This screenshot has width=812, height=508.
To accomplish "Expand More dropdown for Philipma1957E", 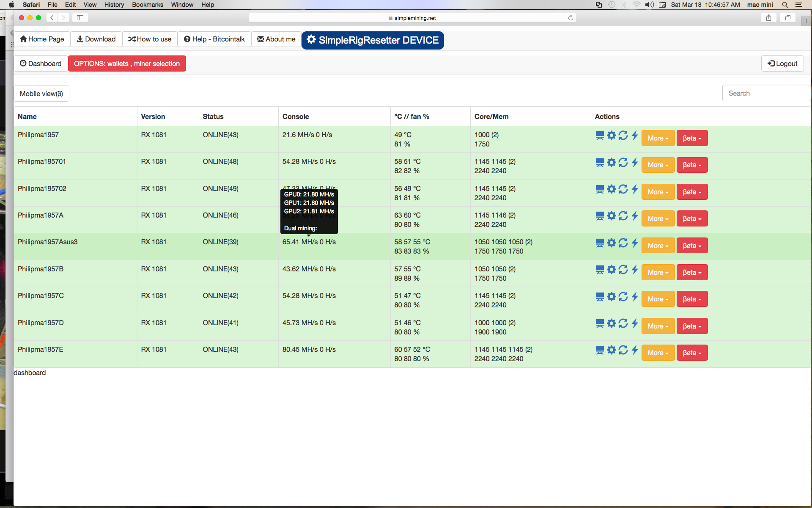I will 658,353.
